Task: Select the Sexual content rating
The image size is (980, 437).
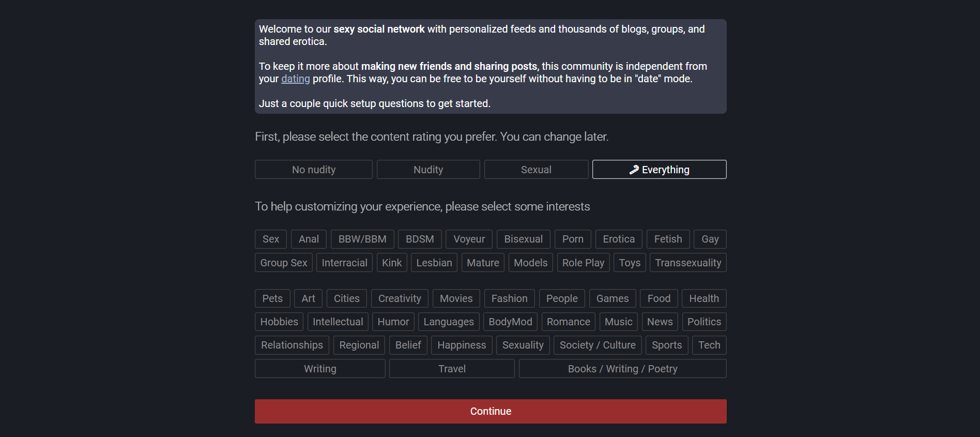Action: [536, 170]
